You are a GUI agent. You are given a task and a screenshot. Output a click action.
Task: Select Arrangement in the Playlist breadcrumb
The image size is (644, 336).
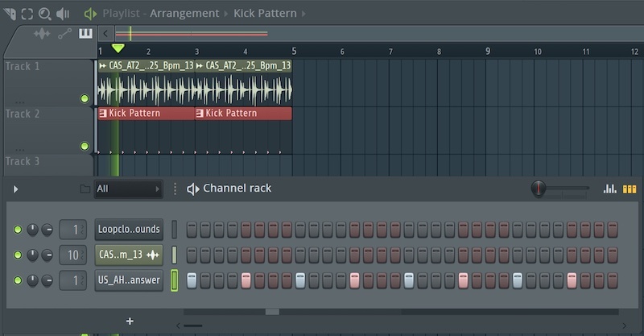184,13
